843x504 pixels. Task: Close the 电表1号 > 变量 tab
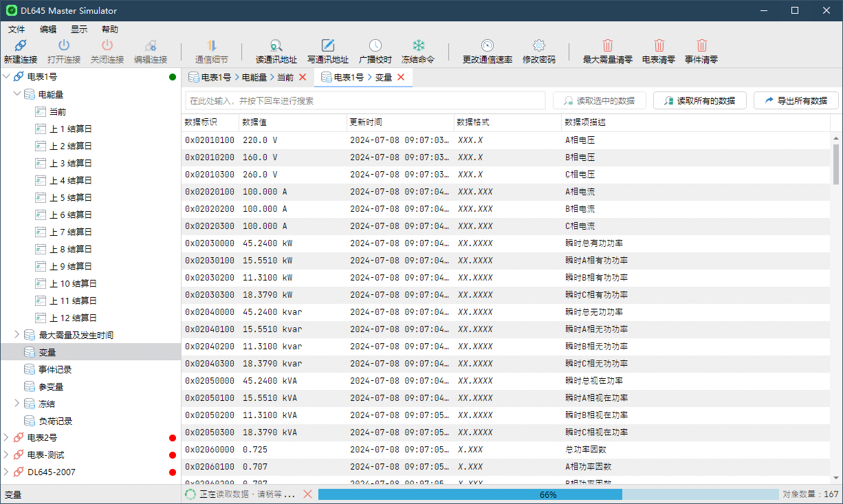click(401, 77)
